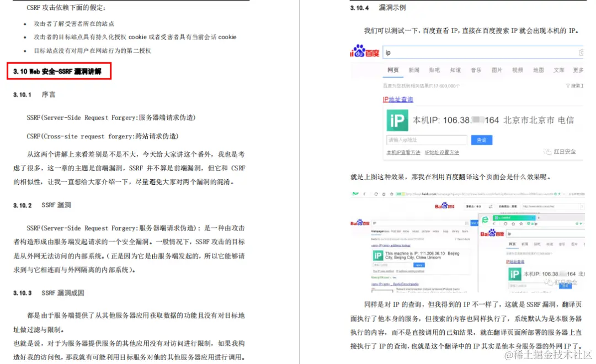Click the green iP icon beside 本机IP result
Image resolution: width=596 pixels, height=364 pixels.
click(397, 120)
